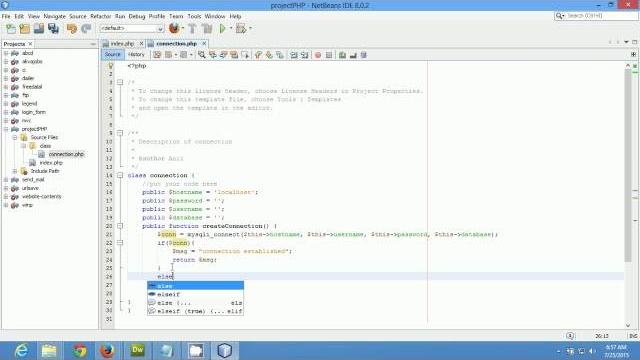Click Previous Bookmark icon
This screenshot has width=640, height=360.
[x=258, y=55]
